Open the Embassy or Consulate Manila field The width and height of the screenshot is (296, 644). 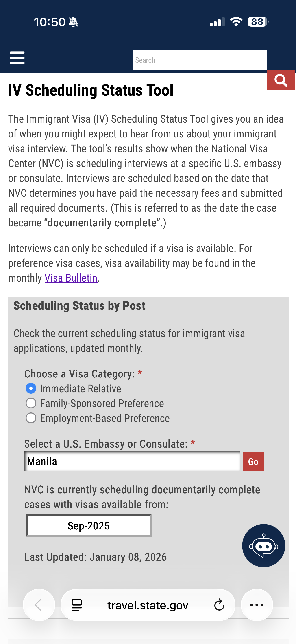[132, 461]
